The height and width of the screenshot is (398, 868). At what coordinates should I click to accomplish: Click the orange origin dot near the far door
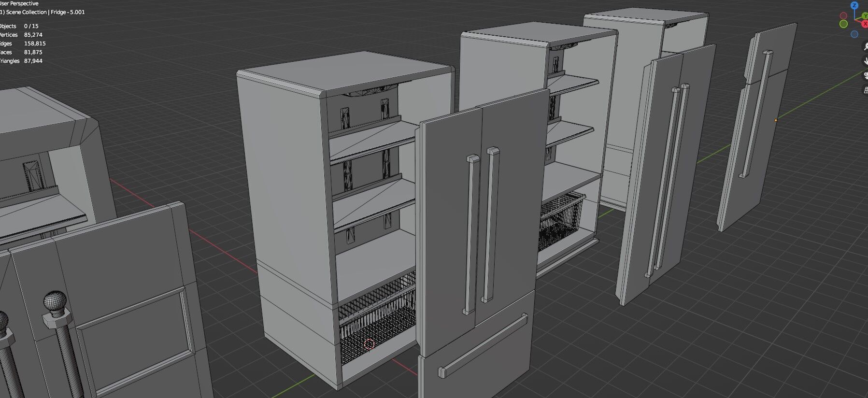tap(776, 120)
